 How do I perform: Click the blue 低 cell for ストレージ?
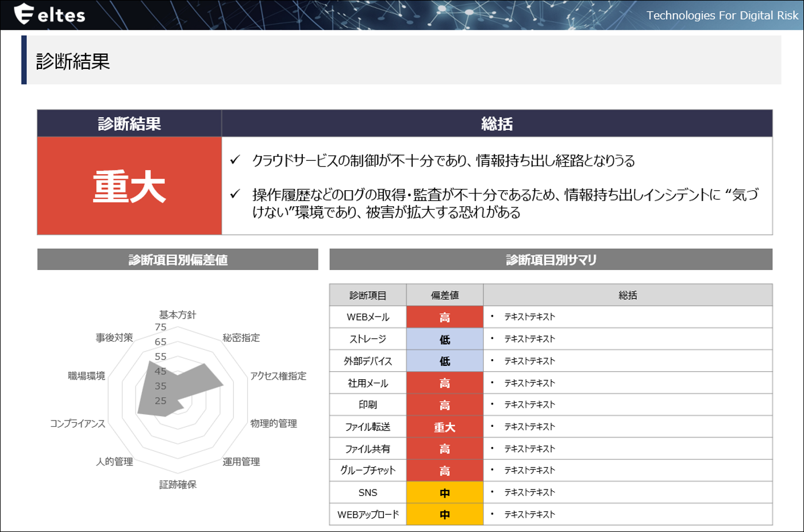[444, 339]
